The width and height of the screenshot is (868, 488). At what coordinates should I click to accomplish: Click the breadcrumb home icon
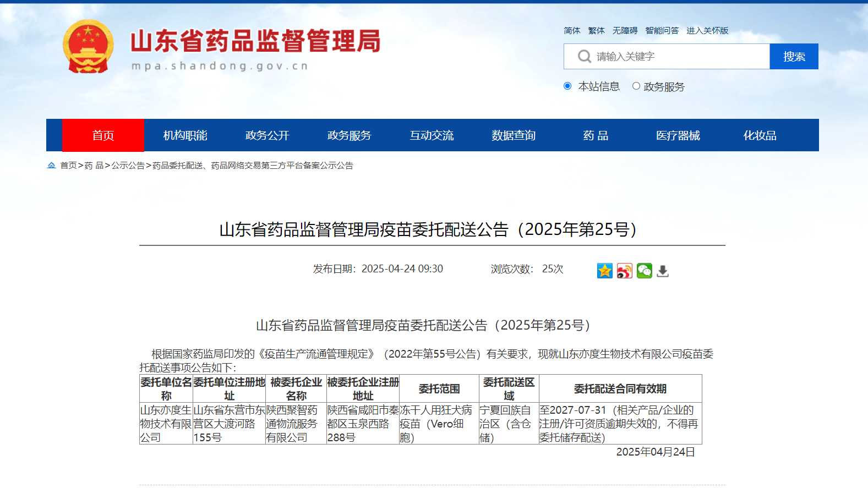tap(51, 165)
